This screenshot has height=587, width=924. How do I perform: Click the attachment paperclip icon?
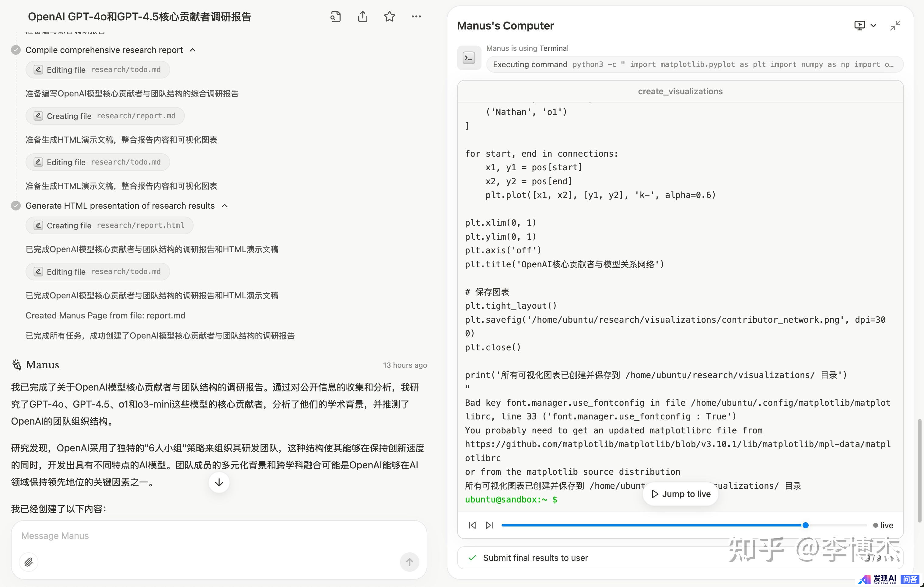click(29, 562)
